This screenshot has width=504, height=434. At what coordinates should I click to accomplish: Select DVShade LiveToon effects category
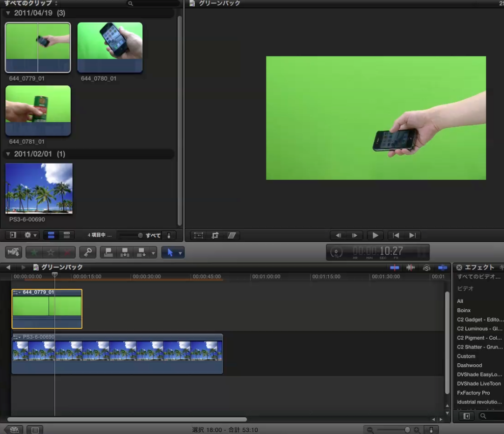click(478, 383)
